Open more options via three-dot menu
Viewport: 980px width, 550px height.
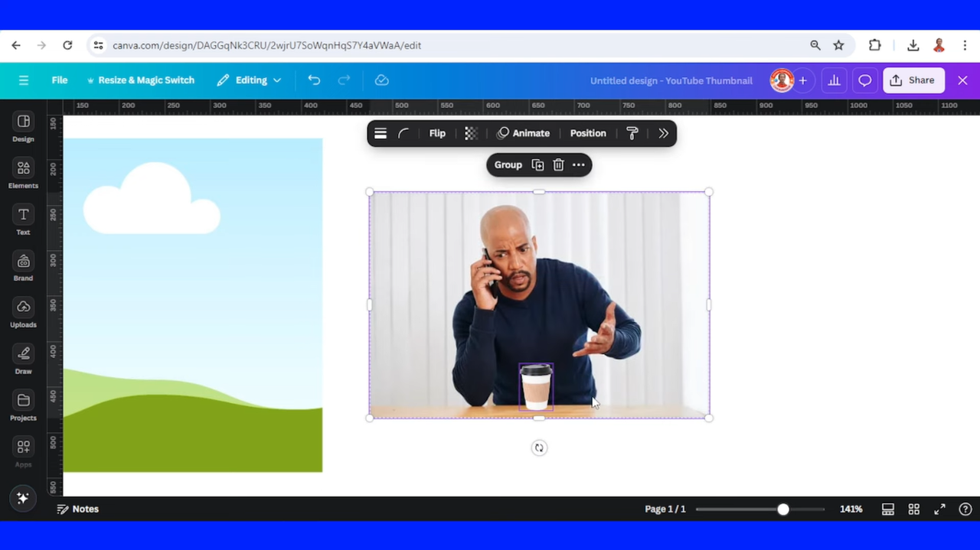coord(578,164)
